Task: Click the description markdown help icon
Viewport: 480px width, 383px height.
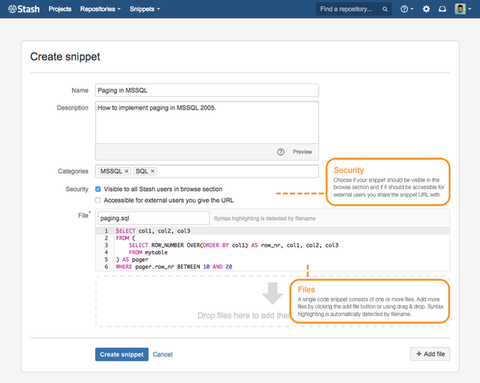Action: (281, 152)
